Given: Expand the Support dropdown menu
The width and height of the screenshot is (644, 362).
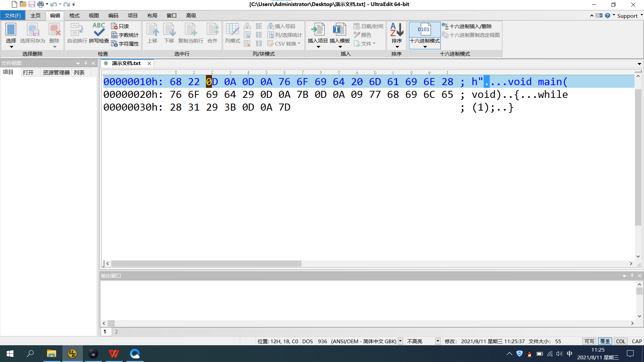Looking at the screenshot, I should tap(642, 15).
